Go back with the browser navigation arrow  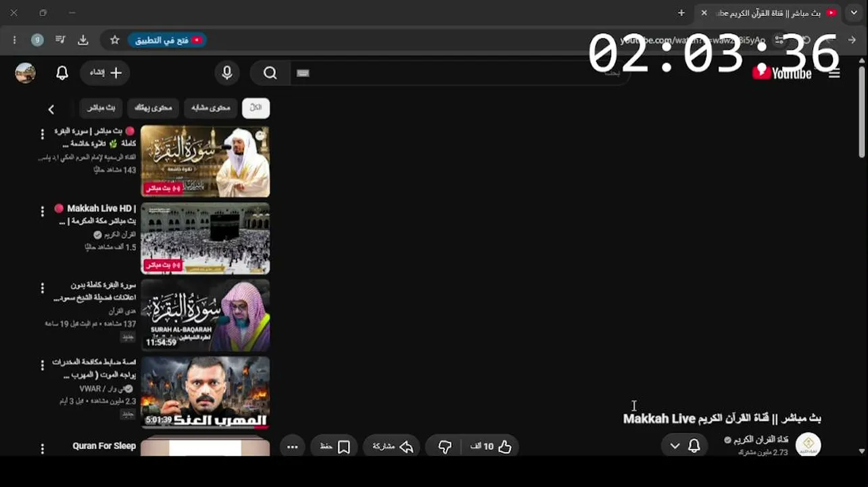851,40
